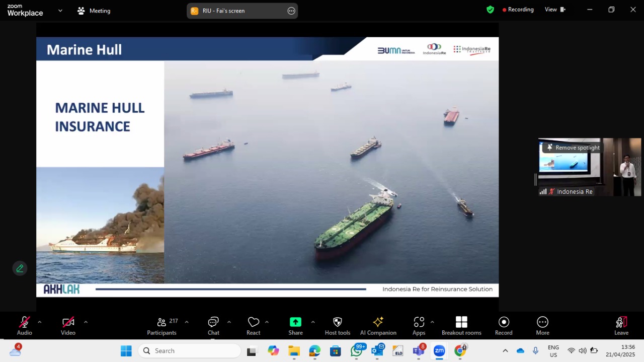644x362 pixels.
Task: Open the More options menu
Action: pyautogui.click(x=542, y=326)
